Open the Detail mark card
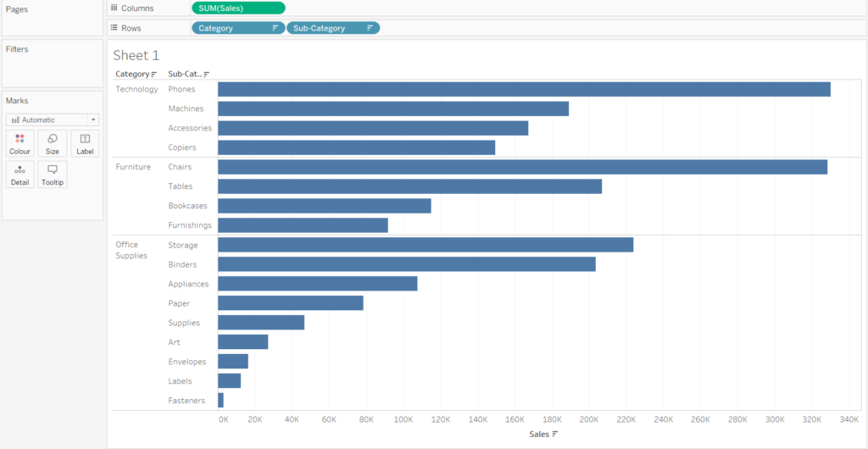868x449 pixels. (x=20, y=175)
